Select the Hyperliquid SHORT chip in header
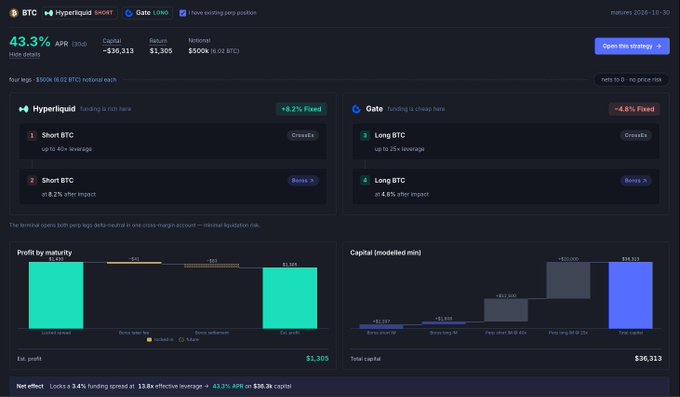This screenshot has height=397, width=680. coord(79,13)
